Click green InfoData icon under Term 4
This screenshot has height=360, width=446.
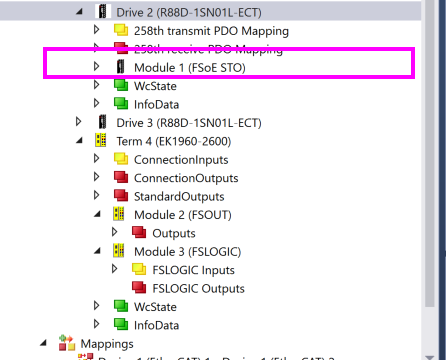[x=121, y=324]
